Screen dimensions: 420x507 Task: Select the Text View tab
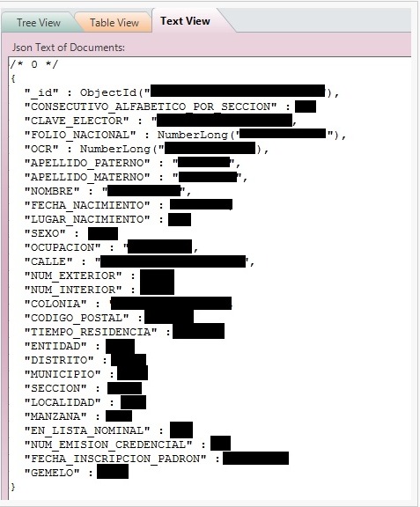(x=185, y=21)
